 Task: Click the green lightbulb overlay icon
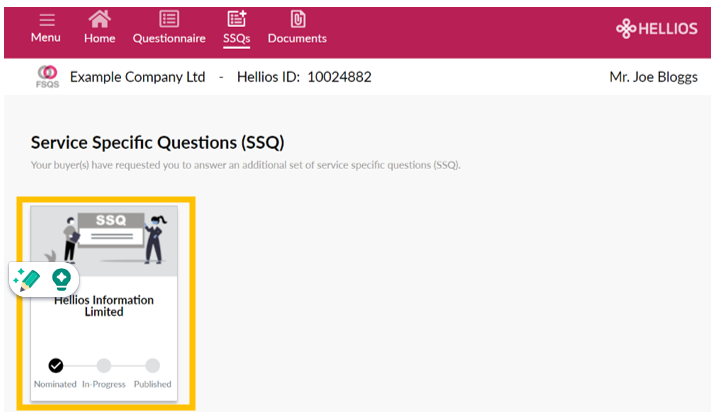pyautogui.click(x=61, y=279)
